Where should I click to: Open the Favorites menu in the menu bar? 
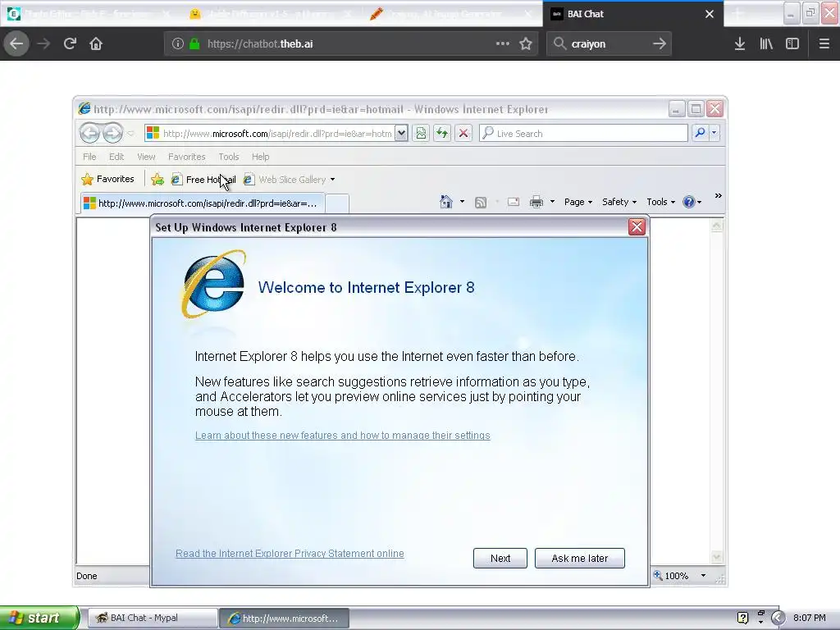186,157
